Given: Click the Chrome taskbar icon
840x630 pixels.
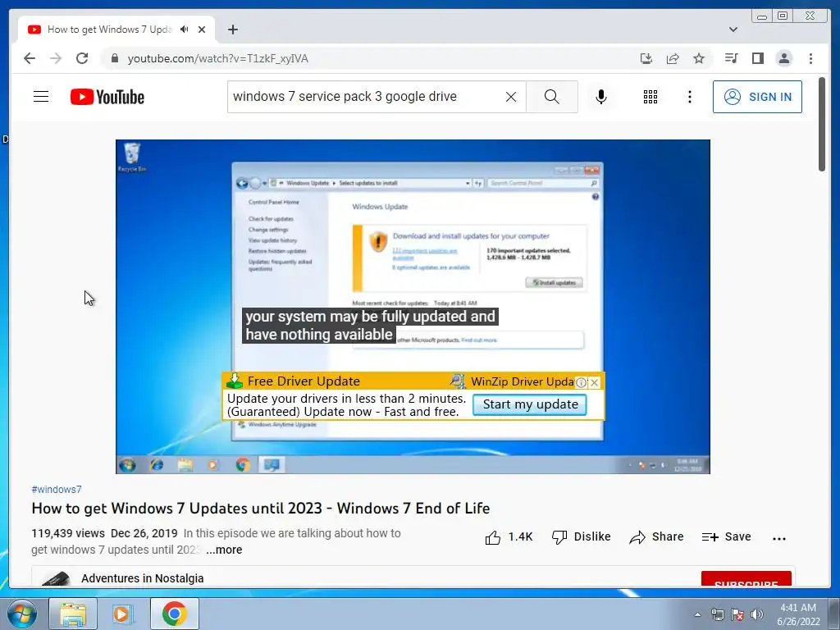Looking at the screenshot, I should click(175, 614).
